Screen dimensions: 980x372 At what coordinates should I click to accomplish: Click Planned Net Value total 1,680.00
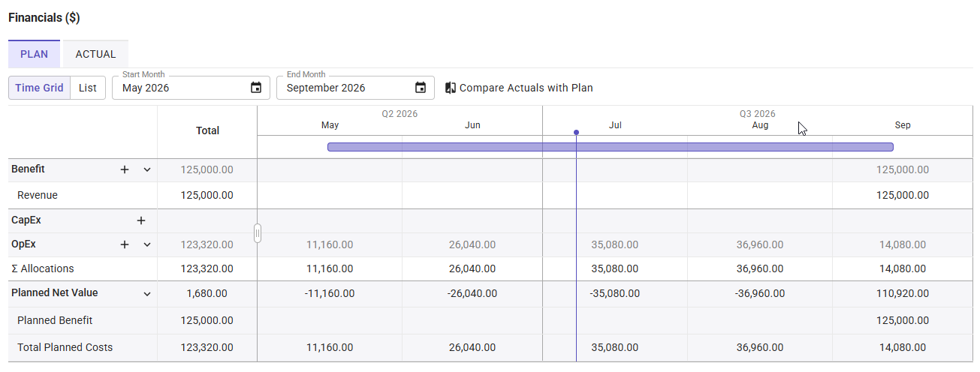[x=207, y=293]
